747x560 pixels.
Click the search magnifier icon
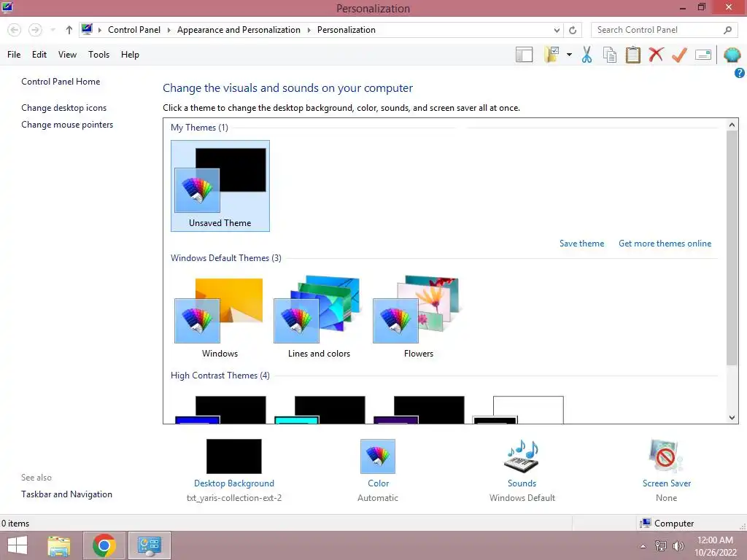click(x=727, y=30)
